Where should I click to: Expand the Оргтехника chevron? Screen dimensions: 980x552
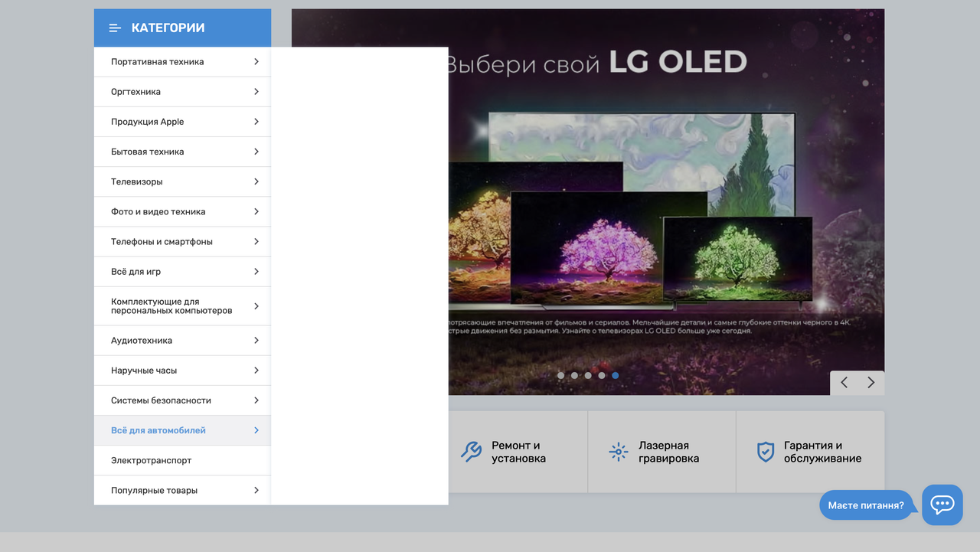click(256, 91)
